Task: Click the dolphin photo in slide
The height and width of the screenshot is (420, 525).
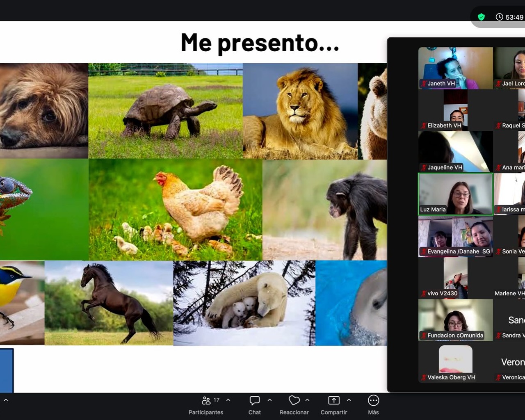Action: [351, 303]
